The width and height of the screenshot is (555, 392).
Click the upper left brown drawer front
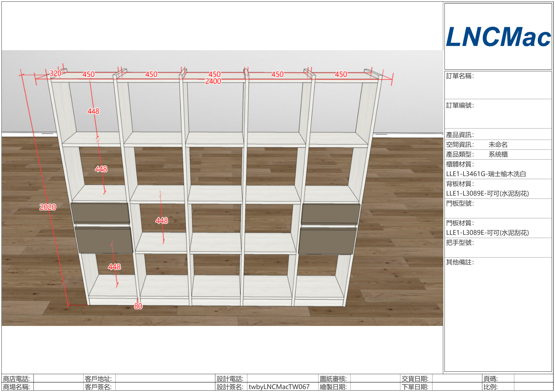[100, 213]
